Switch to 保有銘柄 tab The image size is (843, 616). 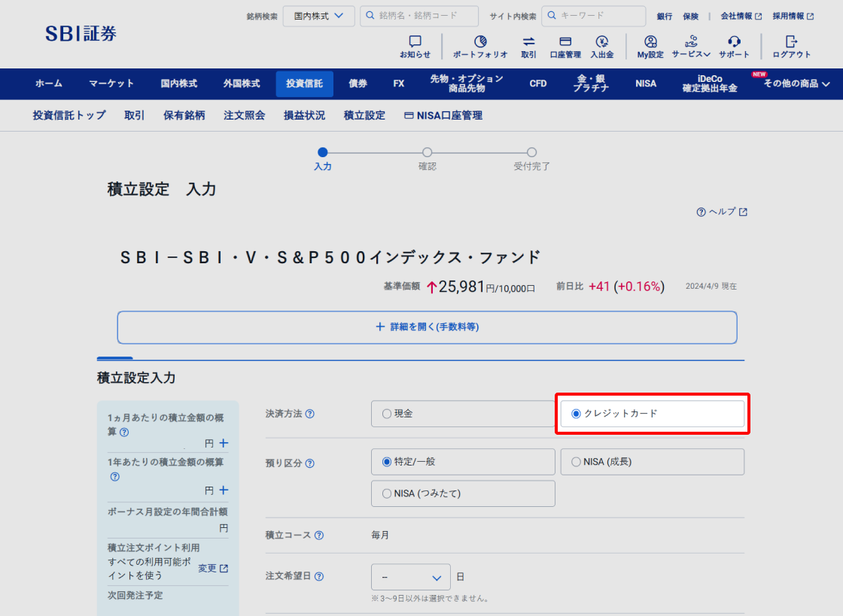coord(184,116)
